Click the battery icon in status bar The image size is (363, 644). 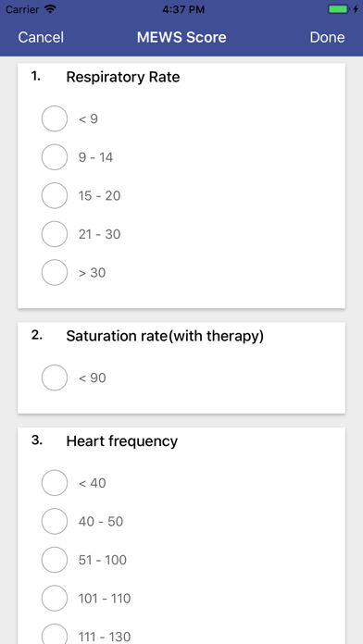click(x=338, y=9)
